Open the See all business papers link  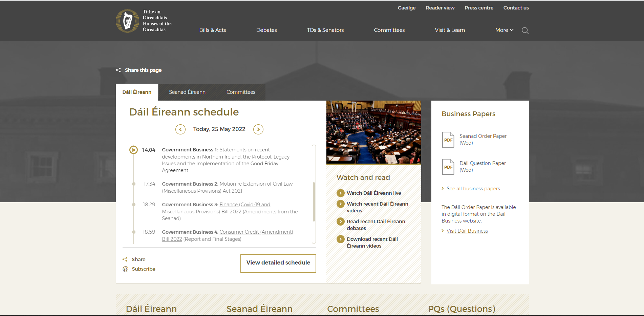(473, 189)
